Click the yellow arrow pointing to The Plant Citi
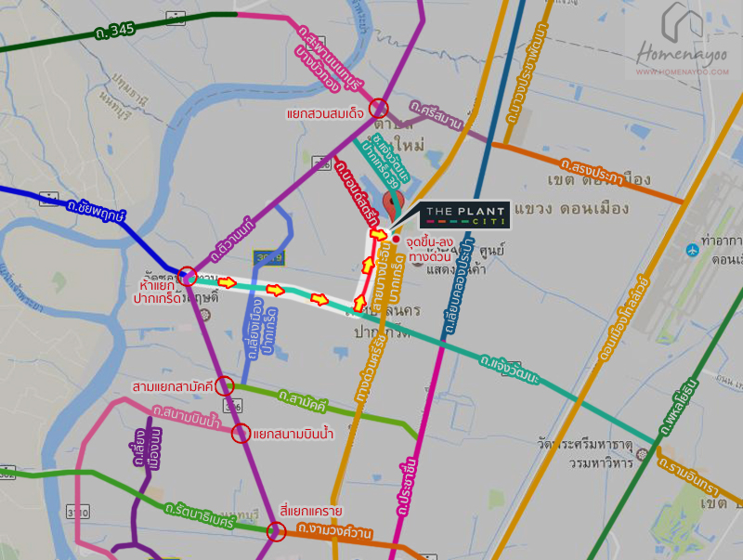The height and width of the screenshot is (560, 743). tap(379, 234)
